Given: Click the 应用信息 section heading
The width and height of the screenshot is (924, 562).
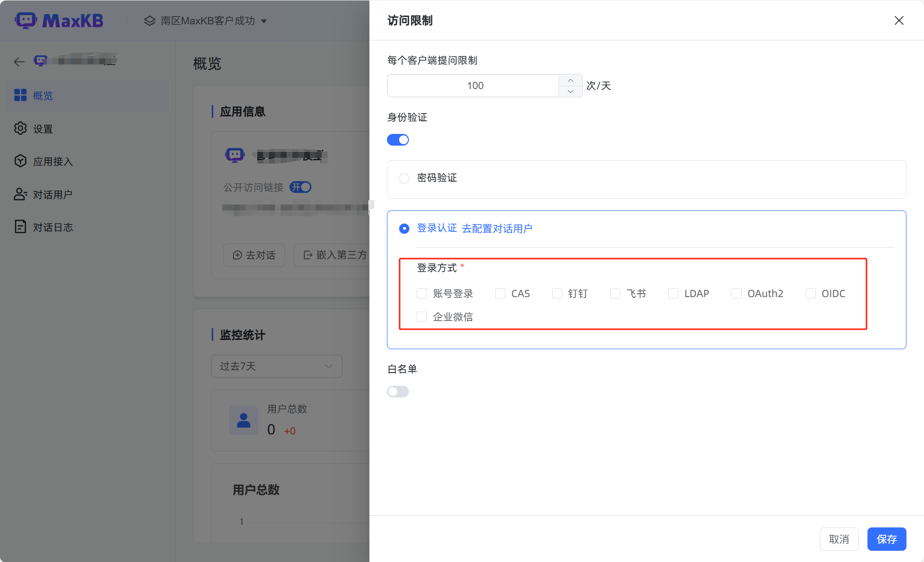Looking at the screenshot, I should [242, 111].
